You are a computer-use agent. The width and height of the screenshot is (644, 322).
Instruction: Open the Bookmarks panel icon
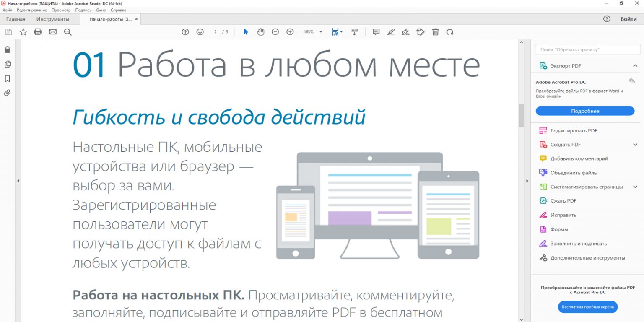(7, 78)
